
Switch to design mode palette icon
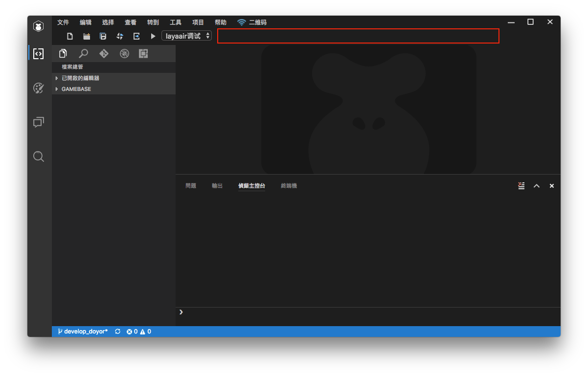point(39,88)
